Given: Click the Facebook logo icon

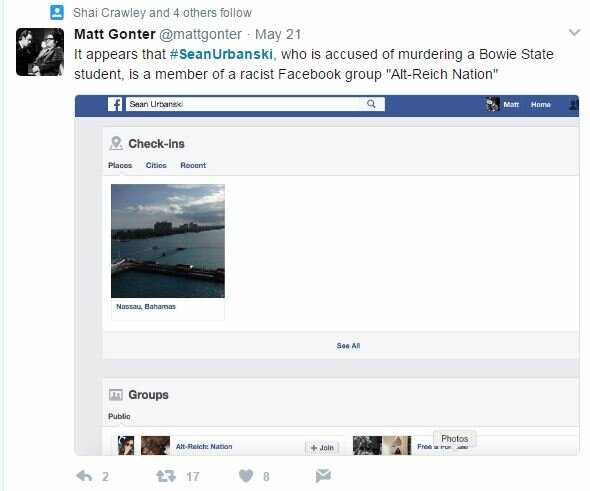Looking at the screenshot, I should (115, 104).
